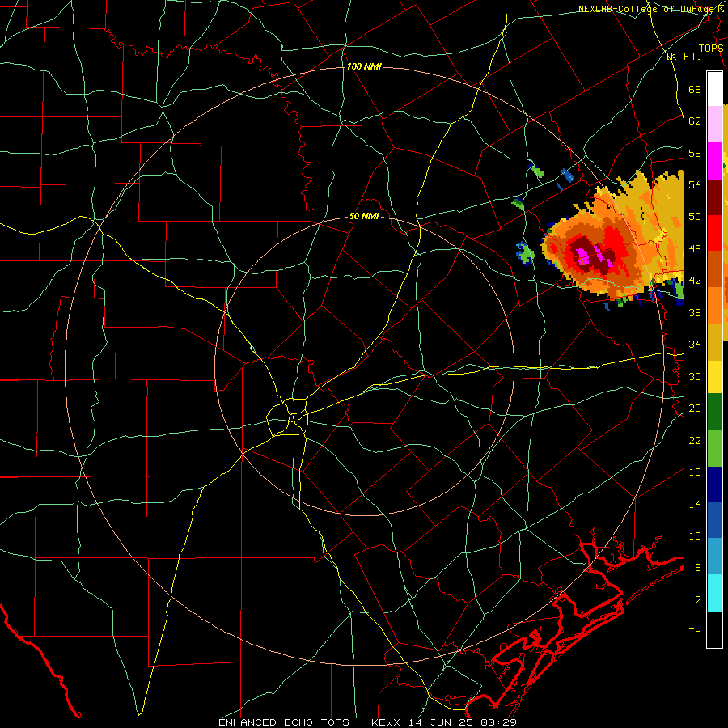Click the 2 legend value
The image size is (728, 728).
(698, 600)
